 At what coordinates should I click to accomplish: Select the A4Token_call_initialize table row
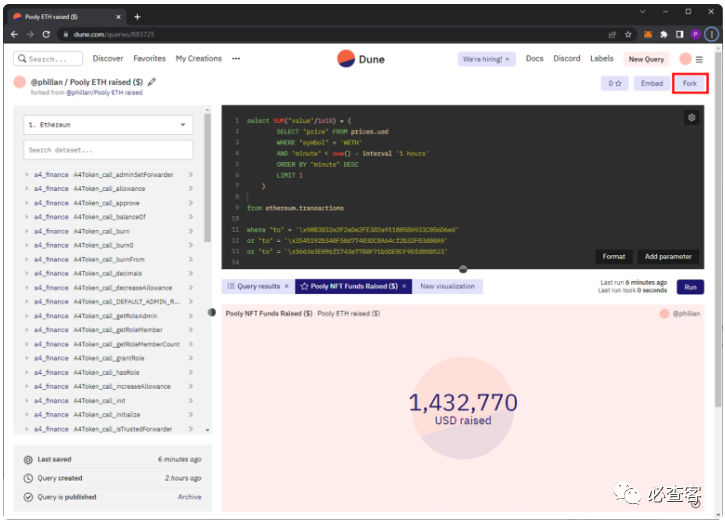(108, 415)
